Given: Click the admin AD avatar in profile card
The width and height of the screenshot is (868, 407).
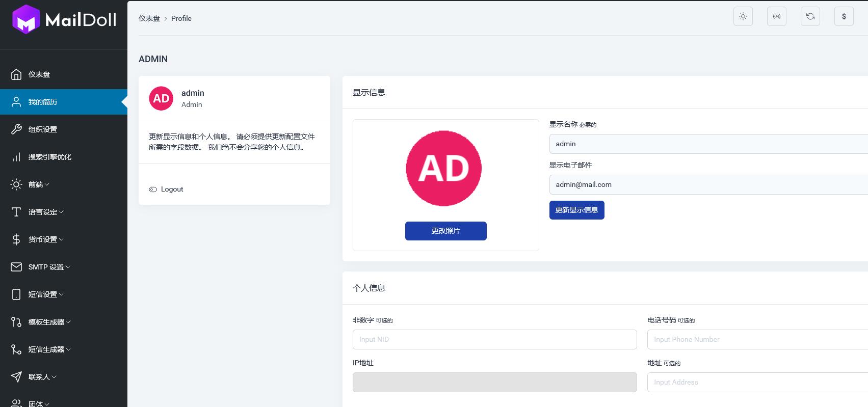Looking at the screenshot, I should pos(161,98).
